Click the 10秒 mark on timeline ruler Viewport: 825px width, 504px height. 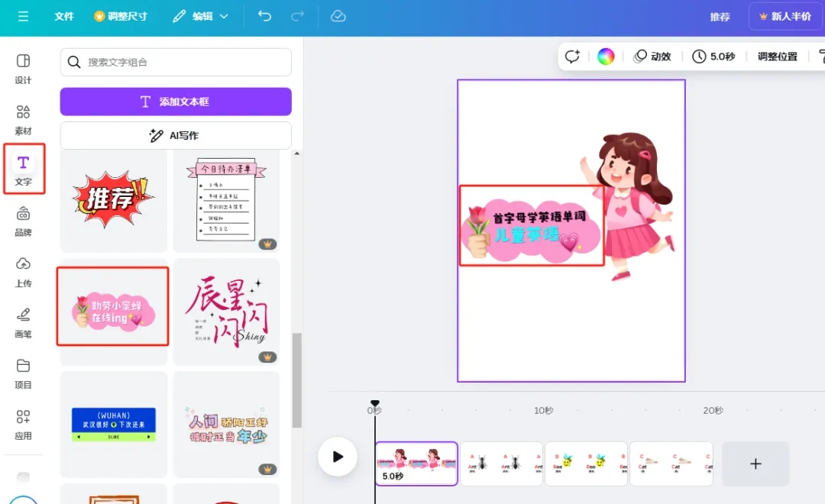click(544, 410)
